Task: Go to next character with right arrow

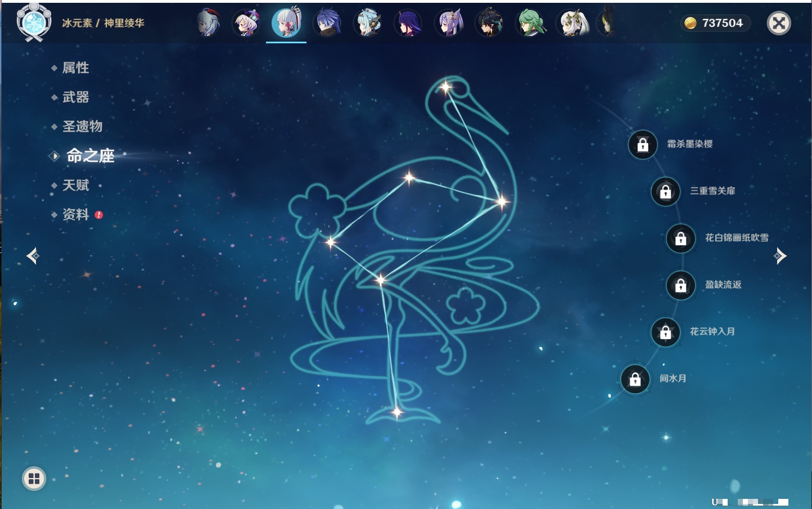Action: 780,256
